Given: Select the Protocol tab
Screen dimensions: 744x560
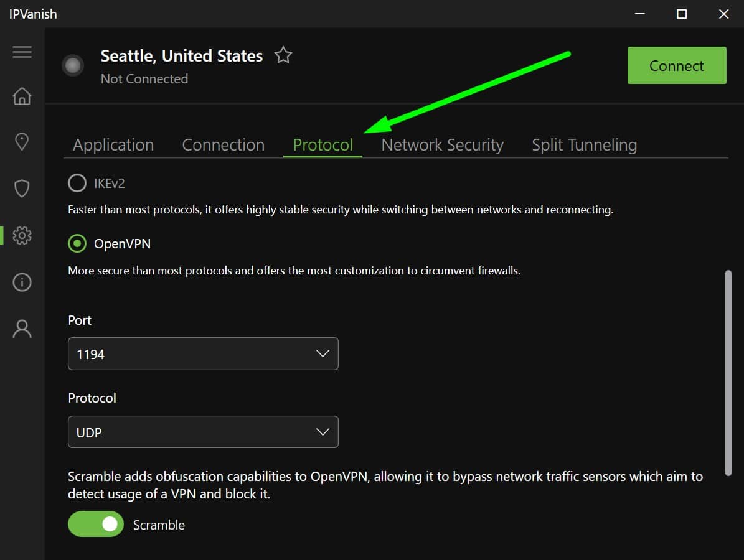Looking at the screenshot, I should tap(323, 145).
